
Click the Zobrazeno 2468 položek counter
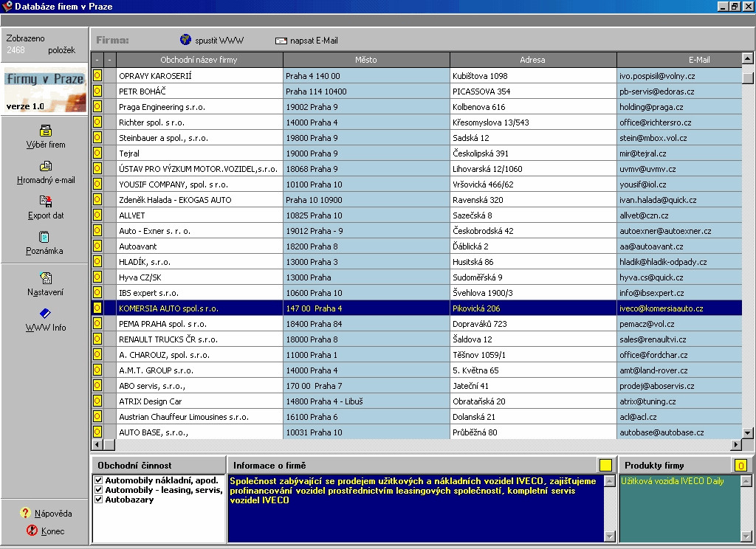coord(41,44)
